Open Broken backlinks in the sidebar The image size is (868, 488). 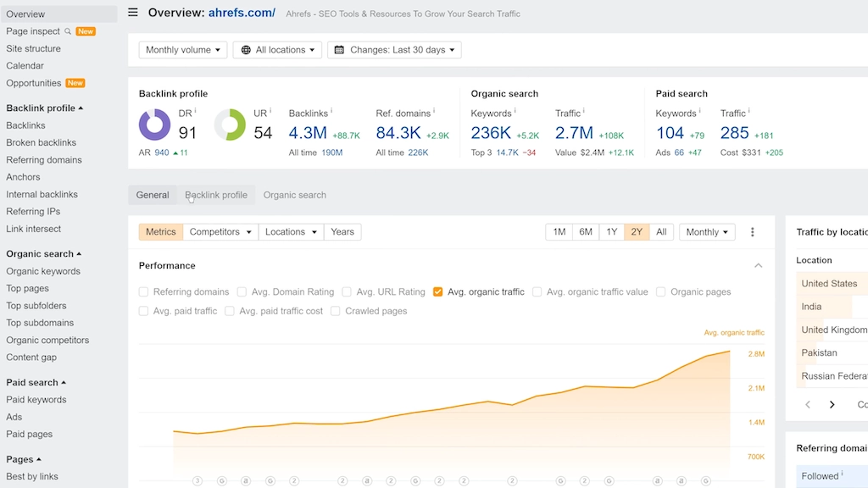coord(41,142)
